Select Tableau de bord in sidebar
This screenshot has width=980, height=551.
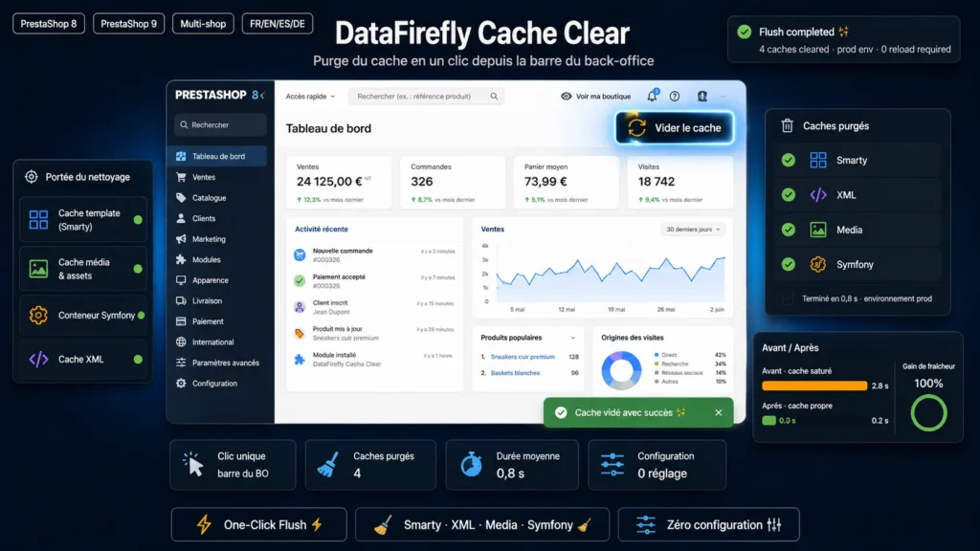point(217,156)
